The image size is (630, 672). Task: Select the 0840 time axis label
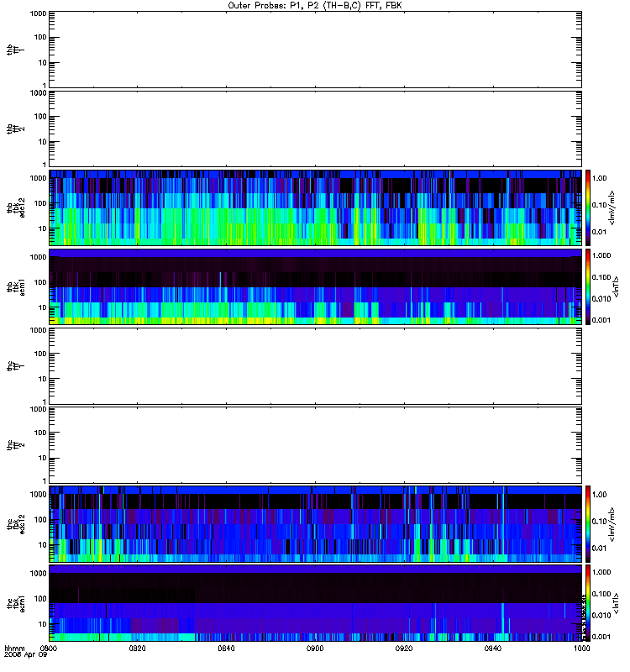pyautogui.click(x=226, y=648)
